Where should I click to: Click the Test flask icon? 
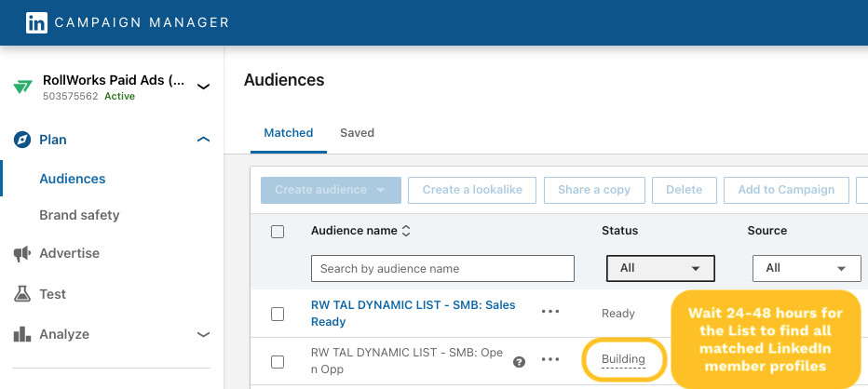pyautogui.click(x=22, y=294)
